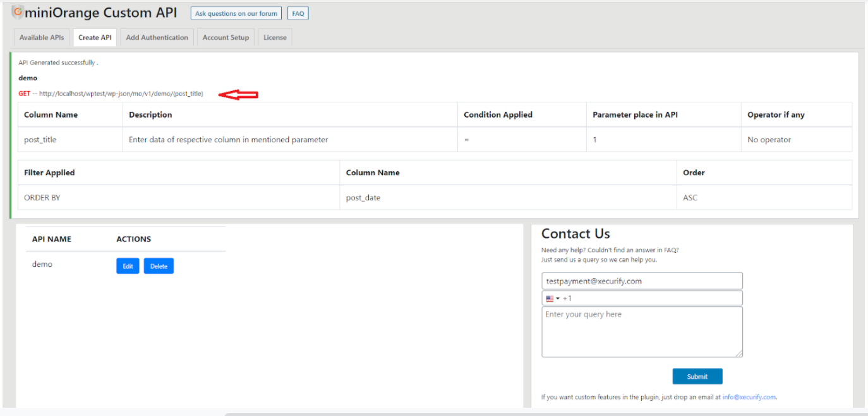Viewport: 868px width, 416px height.
Task: Open the US flag country code dropdown
Action: point(553,298)
